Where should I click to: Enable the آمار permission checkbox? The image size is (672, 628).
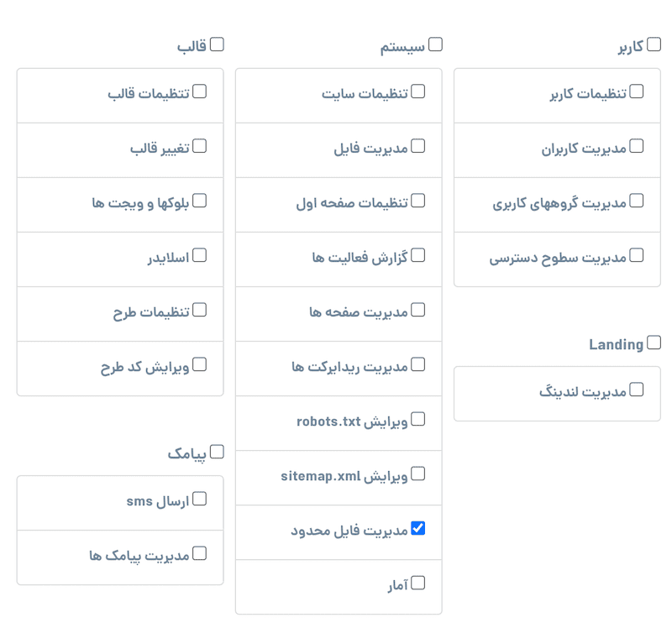coord(418,583)
